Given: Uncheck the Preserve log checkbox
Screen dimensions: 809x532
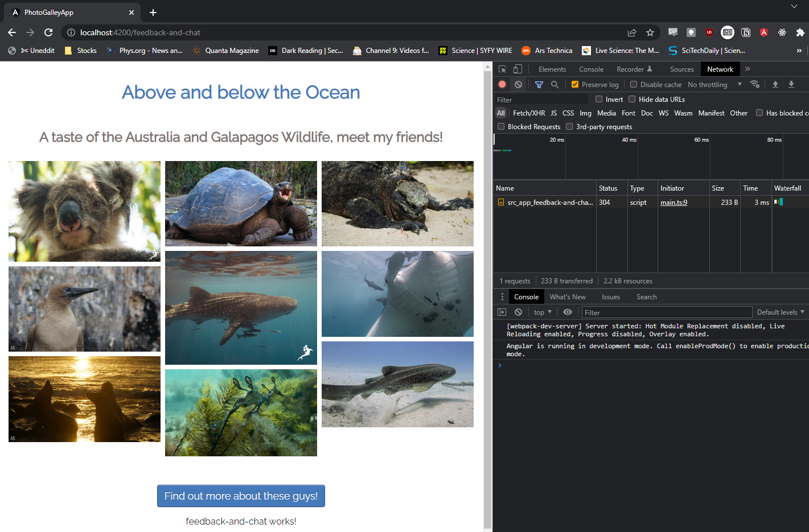Looking at the screenshot, I should pyautogui.click(x=575, y=84).
